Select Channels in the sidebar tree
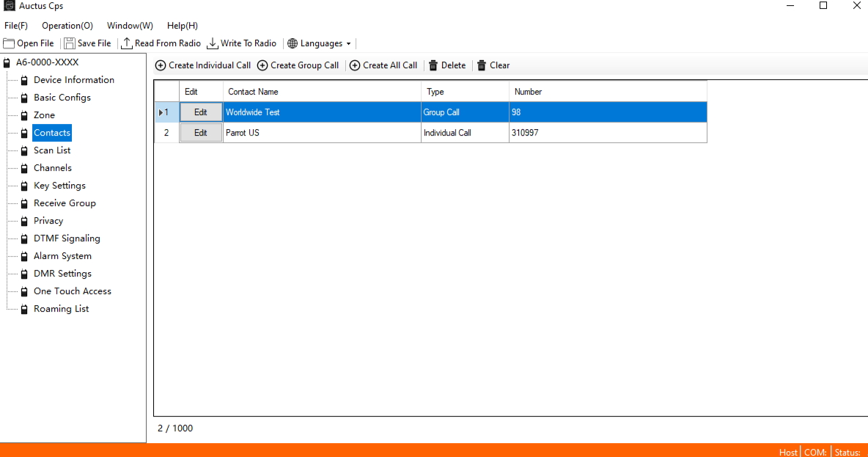 click(53, 168)
